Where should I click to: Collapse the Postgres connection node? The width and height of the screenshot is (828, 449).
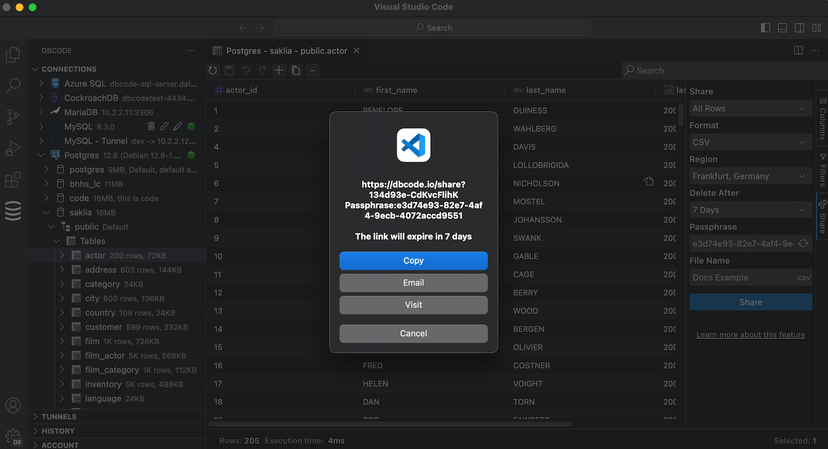pyautogui.click(x=41, y=155)
